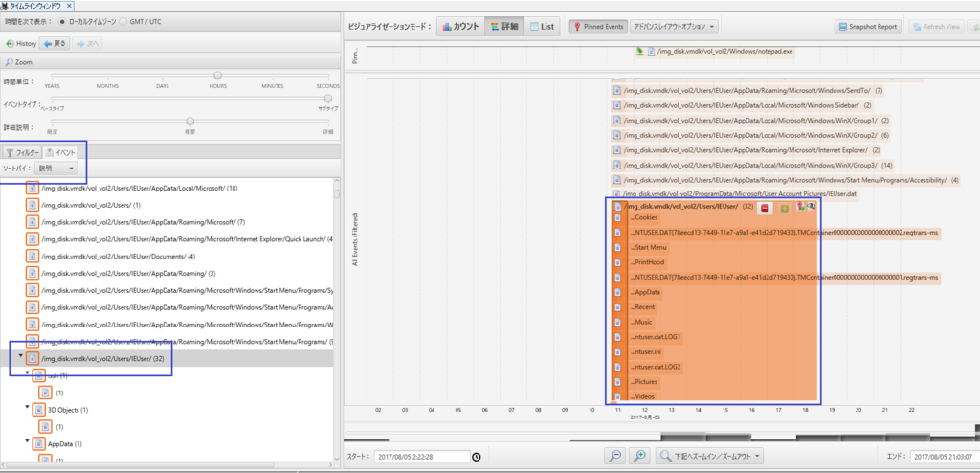Switch visualization to 詳細 mode

503,27
